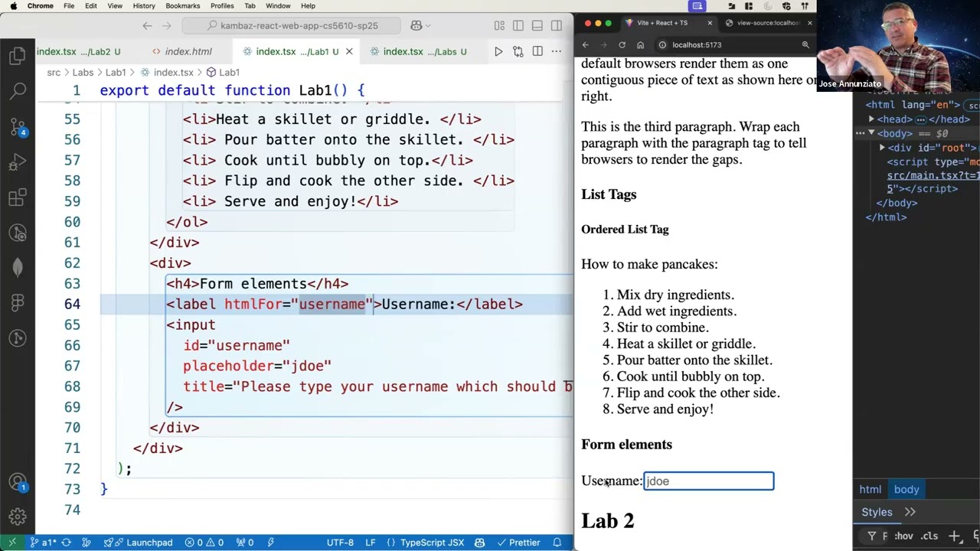Toggle the bottom panel layout icon
The image size is (980, 551).
tap(537, 25)
